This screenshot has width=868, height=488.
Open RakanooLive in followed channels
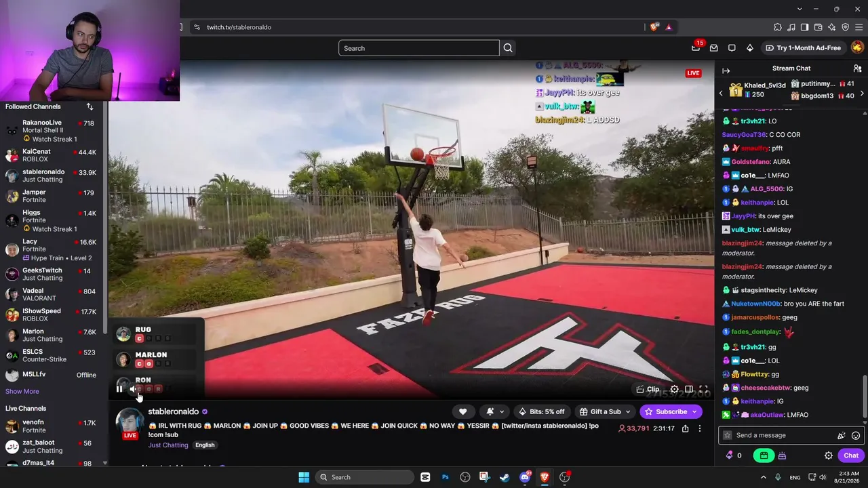click(52, 130)
